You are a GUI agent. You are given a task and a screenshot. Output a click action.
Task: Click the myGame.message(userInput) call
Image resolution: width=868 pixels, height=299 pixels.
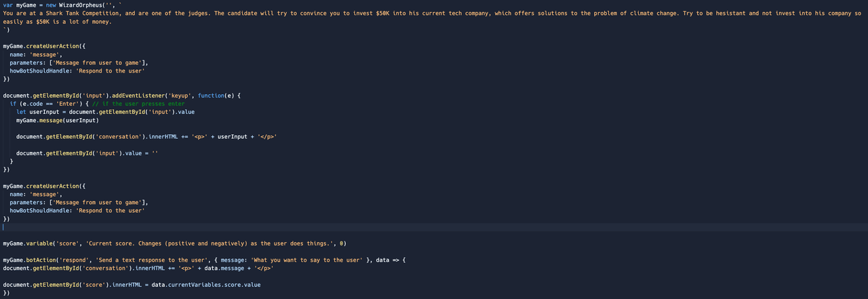pos(58,120)
